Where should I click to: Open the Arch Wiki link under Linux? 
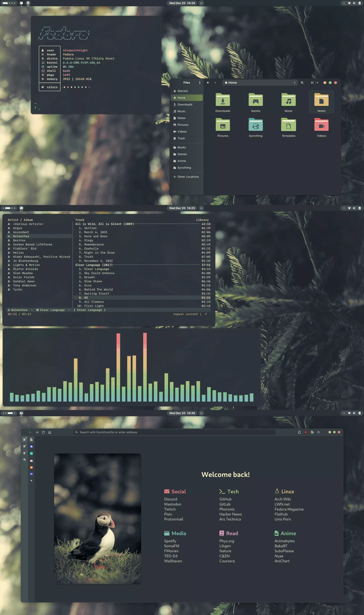[283, 499]
